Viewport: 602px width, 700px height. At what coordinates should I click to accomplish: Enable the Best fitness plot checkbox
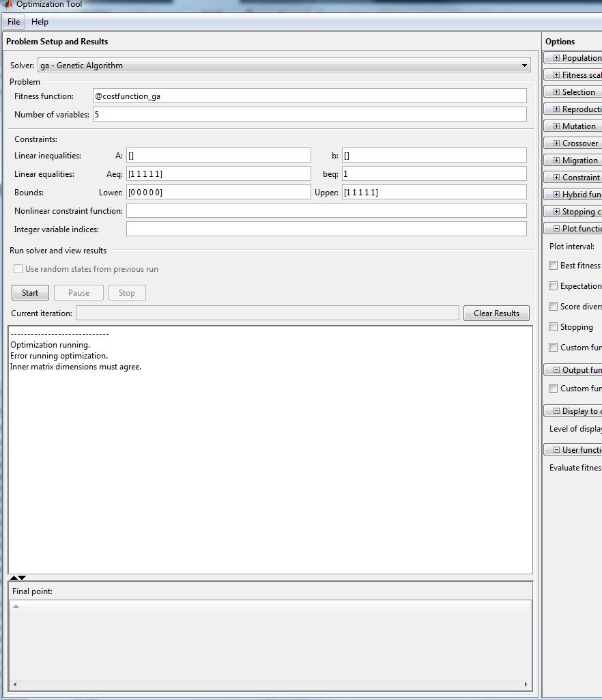[554, 266]
